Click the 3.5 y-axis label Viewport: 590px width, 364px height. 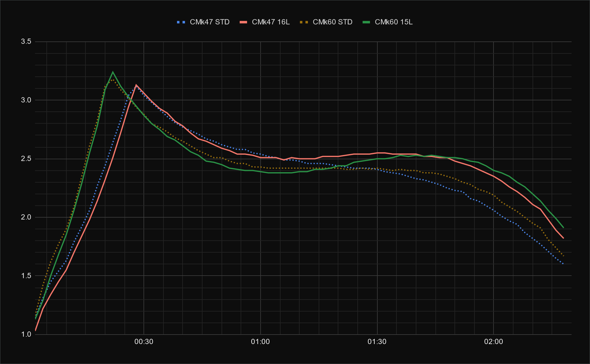26,41
